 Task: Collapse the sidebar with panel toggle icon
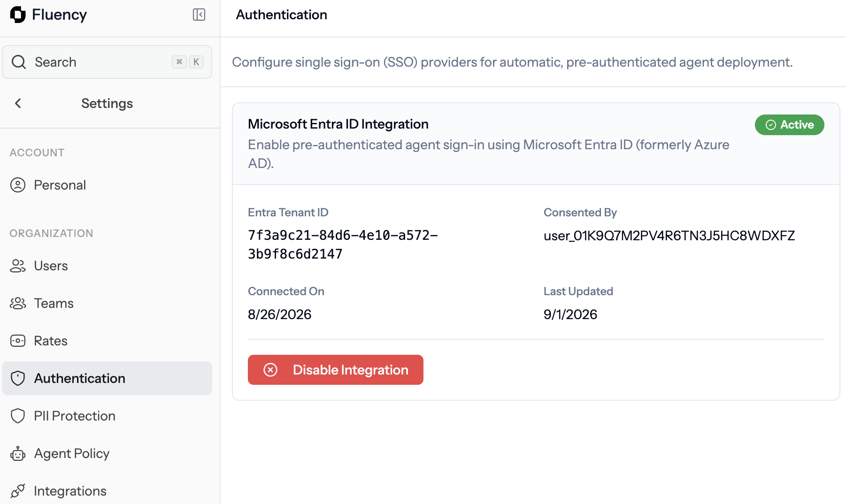click(199, 15)
